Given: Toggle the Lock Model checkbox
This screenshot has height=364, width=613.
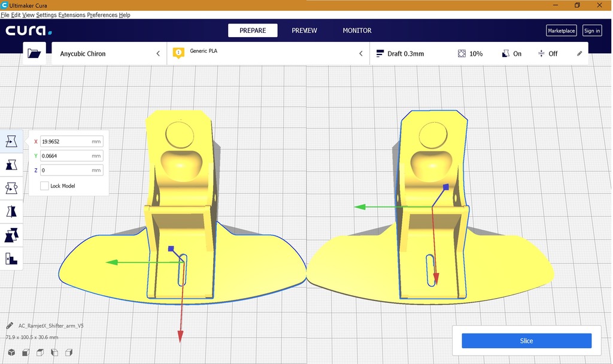Looking at the screenshot, I should point(44,186).
